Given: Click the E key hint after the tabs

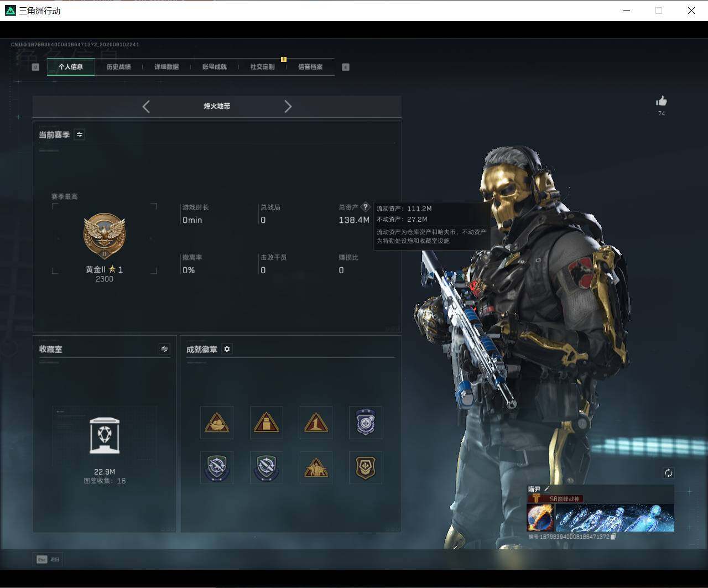Looking at the screenshot, I should (x=346, y=67).
